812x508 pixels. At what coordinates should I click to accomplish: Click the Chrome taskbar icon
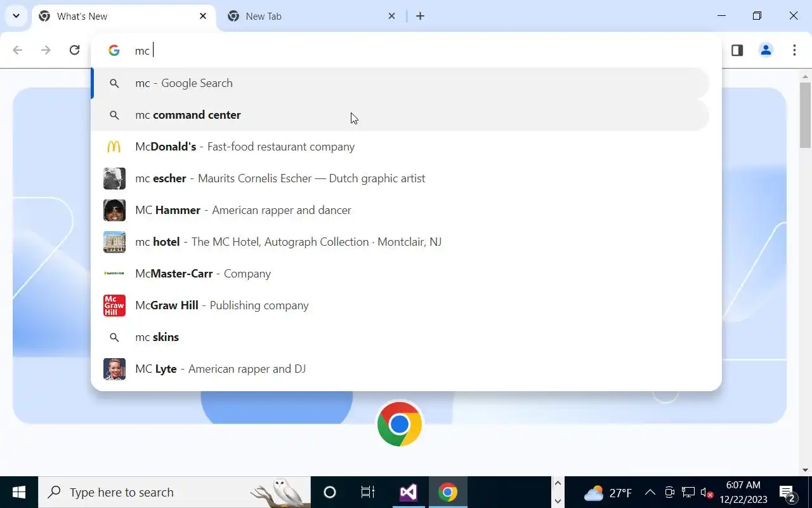(x=447, y=492)
